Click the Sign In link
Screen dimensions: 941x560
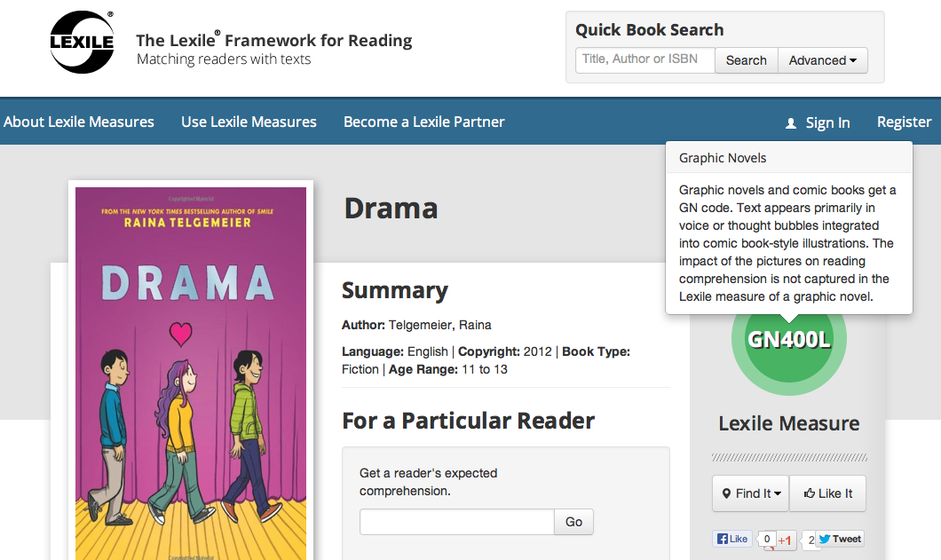[x=827, y=123]
